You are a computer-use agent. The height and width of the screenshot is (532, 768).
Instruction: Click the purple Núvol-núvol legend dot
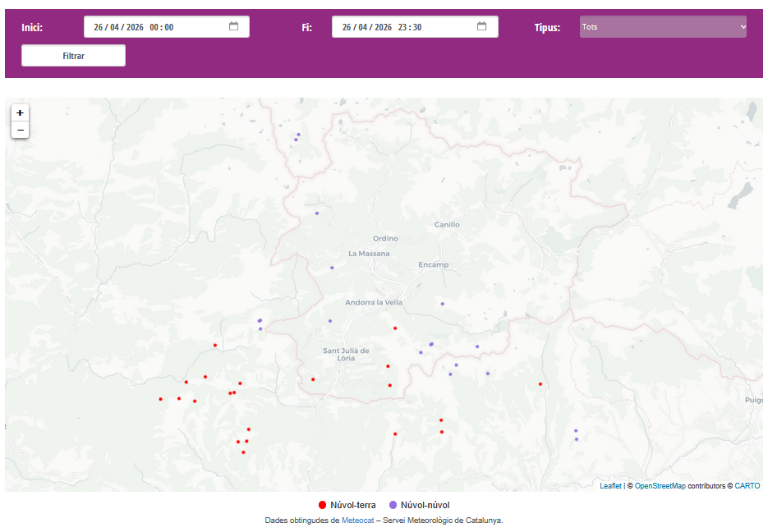click(393, 505)
